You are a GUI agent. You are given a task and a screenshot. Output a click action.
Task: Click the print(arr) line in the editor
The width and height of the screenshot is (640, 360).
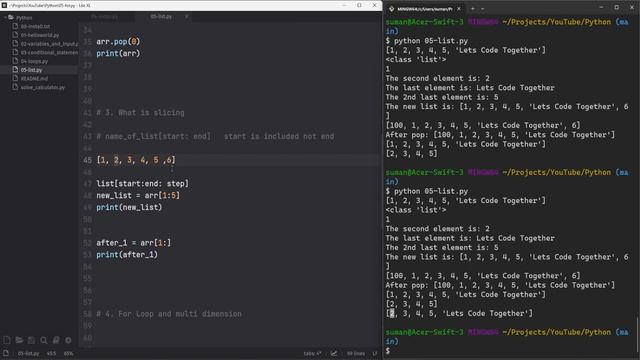[x=118, y=53]
